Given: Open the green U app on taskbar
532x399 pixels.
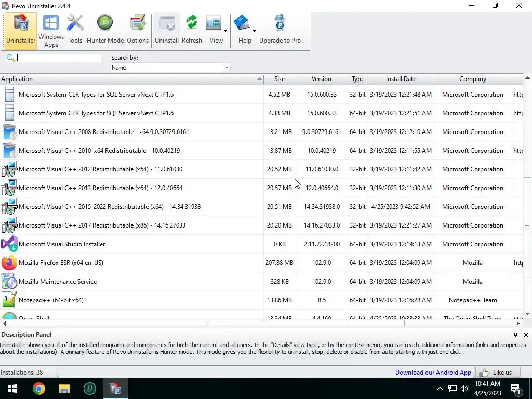Looking at the screenshot, I should point(89,389).
